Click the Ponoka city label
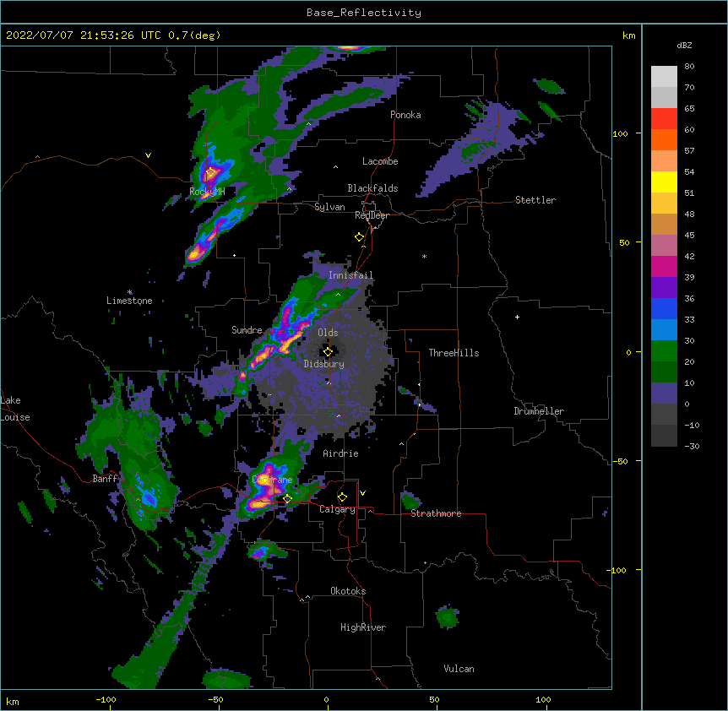728x711 pixels. [x=405, y=115]
